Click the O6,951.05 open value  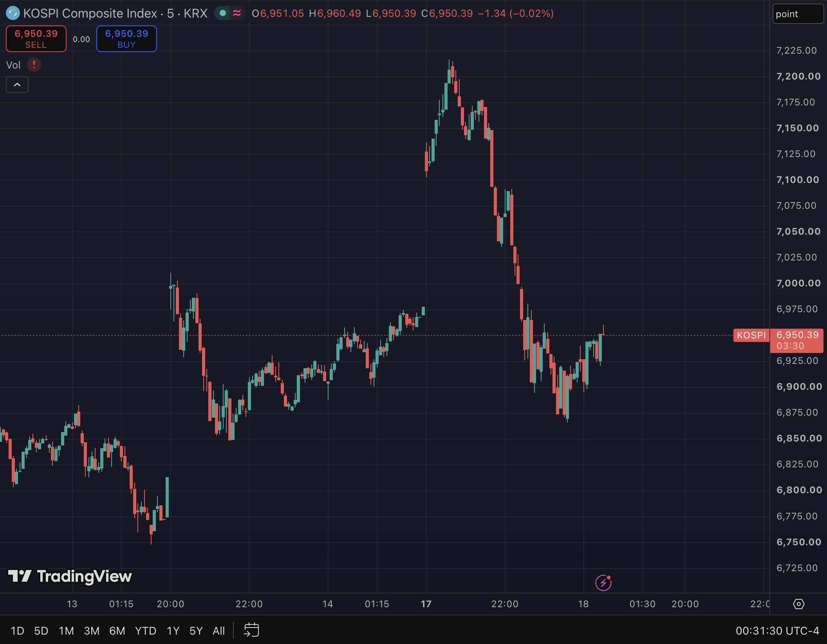278,13
